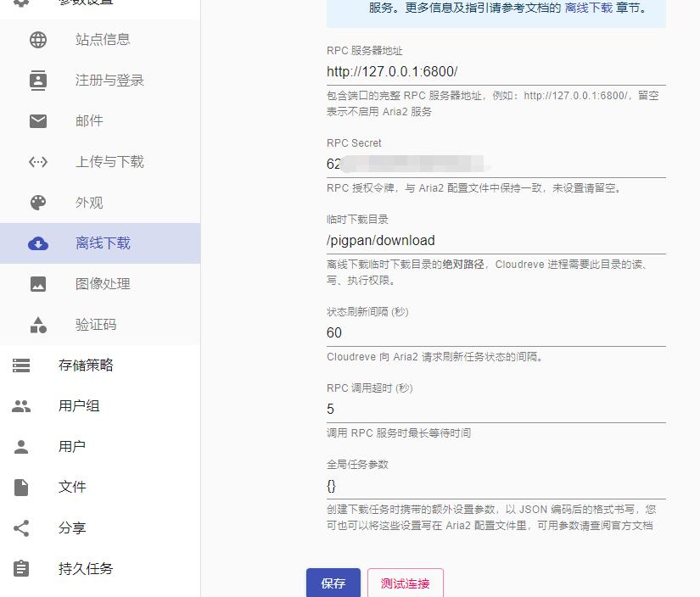Open the 离线下载 documentation link
Screen dimensions: 700x597
pyautogui.click(x=588, y=8)
